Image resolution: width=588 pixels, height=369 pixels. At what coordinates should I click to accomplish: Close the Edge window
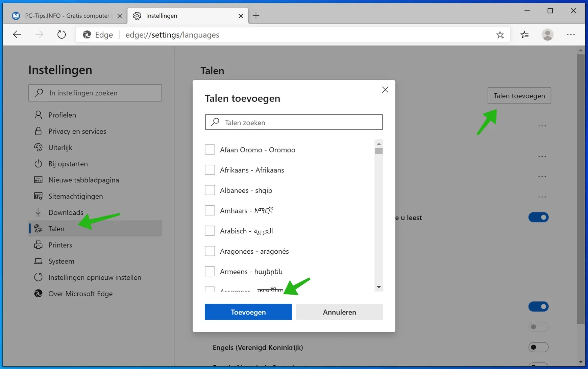click(x=573, y=11)
